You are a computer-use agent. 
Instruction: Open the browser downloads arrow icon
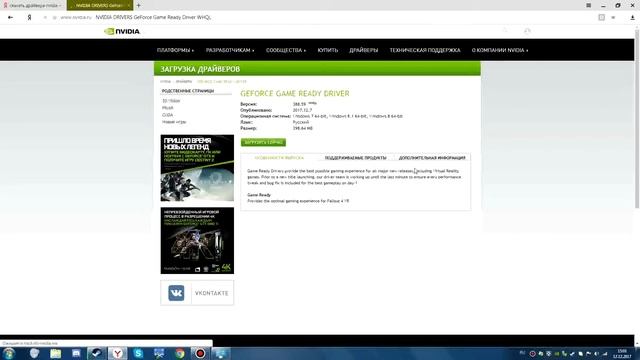point(632,18)
